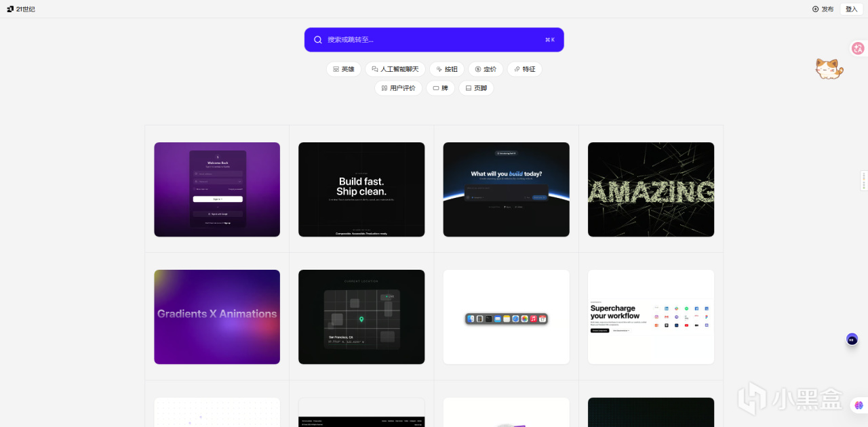Screen dimensions: 868x427
Task: Open the Gradients X Animations card
Action: tap(217, 317)
